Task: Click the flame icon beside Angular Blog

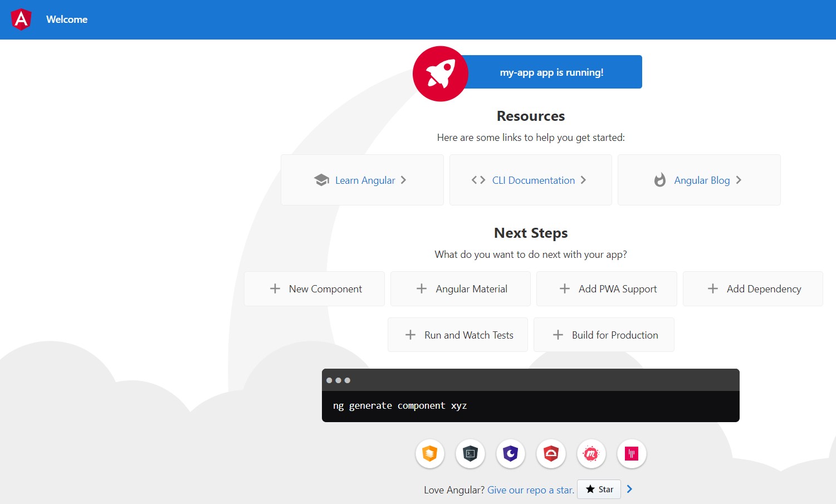Action: coord(660,180)
